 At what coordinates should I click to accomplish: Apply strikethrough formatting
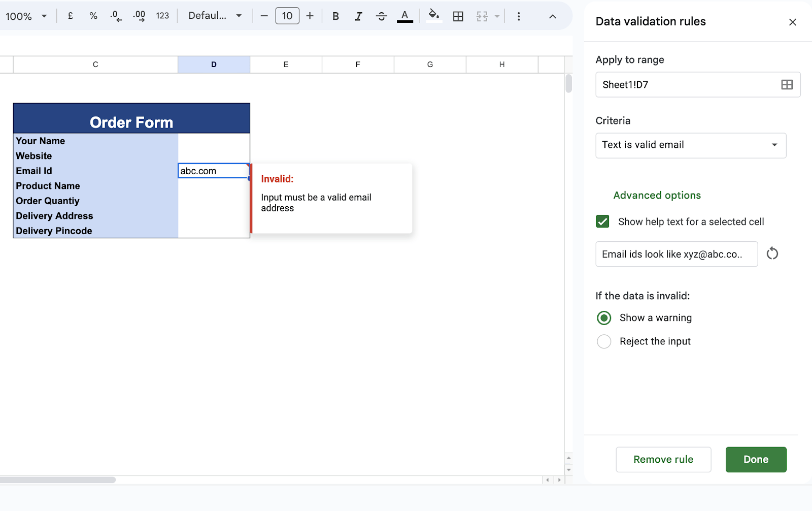[381, 16]
